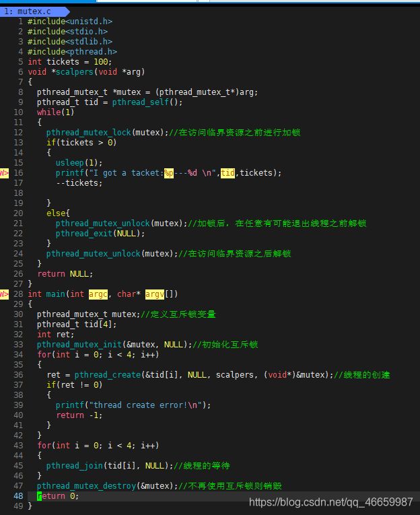Click the for loop on line 43
420x515 pixels.
(x=98, y=446)
